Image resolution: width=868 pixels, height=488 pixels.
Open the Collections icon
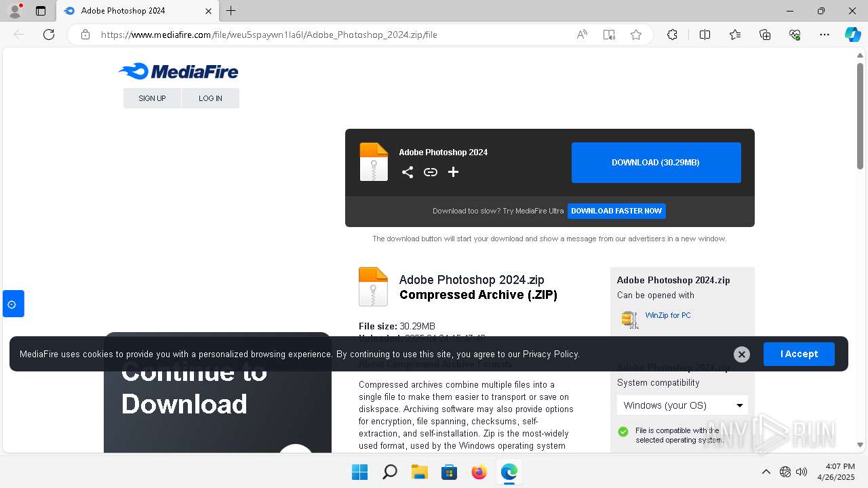[x=765, y=35]
